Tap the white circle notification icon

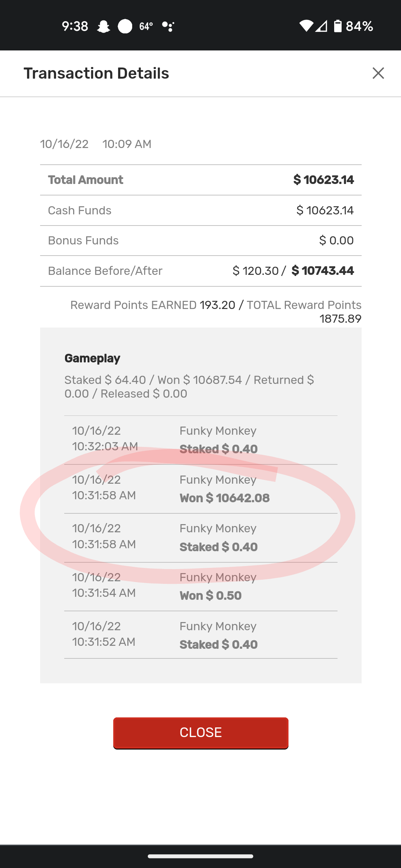click(125, 26)
